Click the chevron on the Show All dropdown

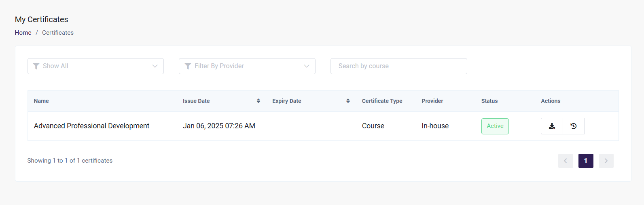155,66
